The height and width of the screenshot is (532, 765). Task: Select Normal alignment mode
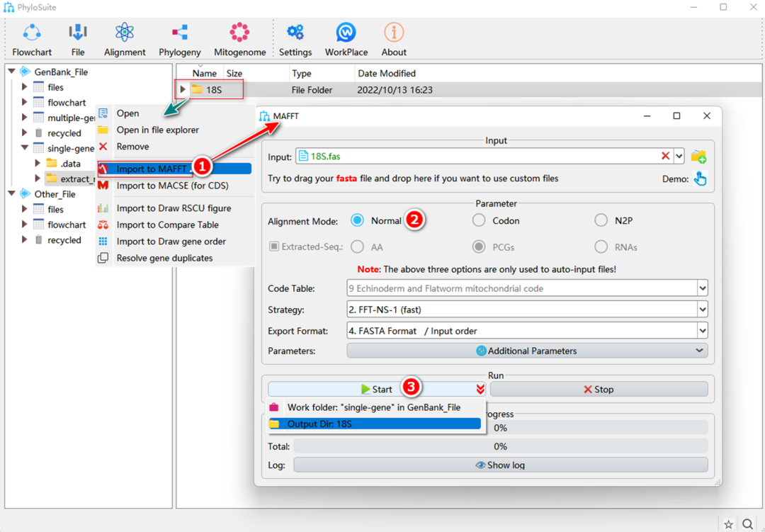point(357,220)
